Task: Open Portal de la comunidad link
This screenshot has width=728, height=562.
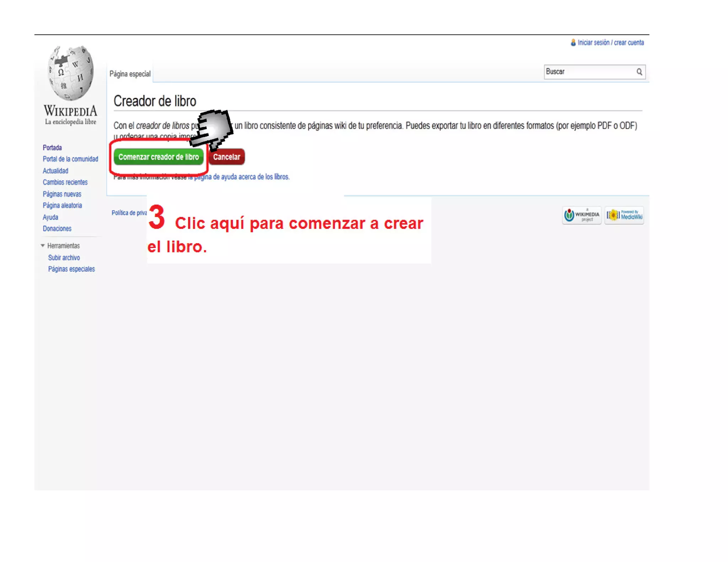Action: [x=70, y=159]
